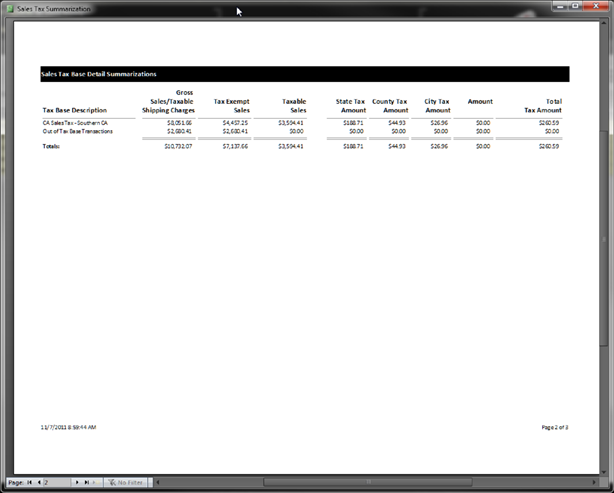Go to the previous report page

click(x=39, y=482)
